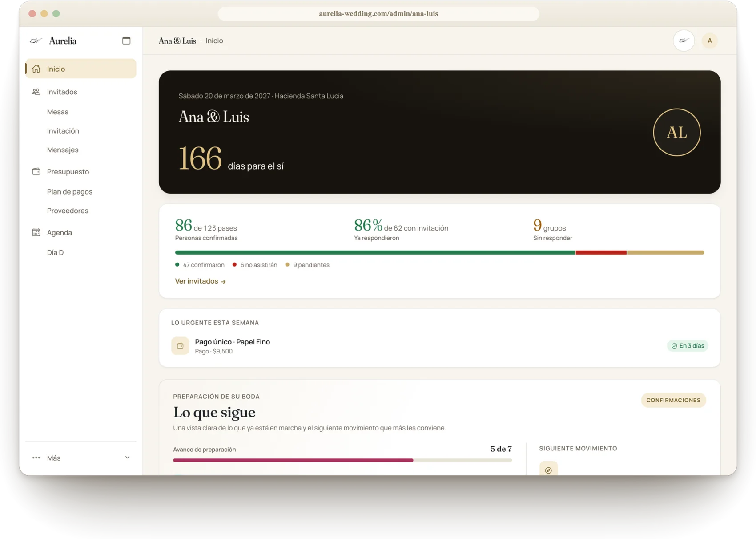Click the round feather button in top bar
This screenshot has width=756, height=539.
coord(684,41)
